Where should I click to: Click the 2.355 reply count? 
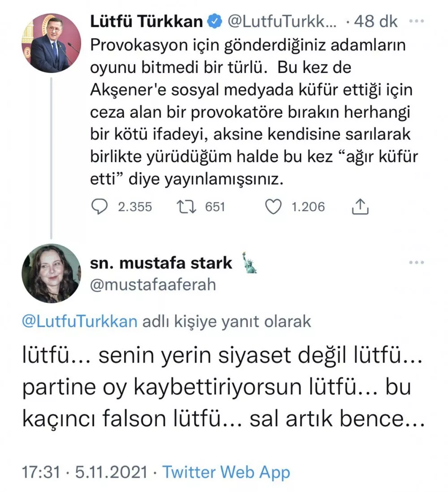(x=134, y=207)
